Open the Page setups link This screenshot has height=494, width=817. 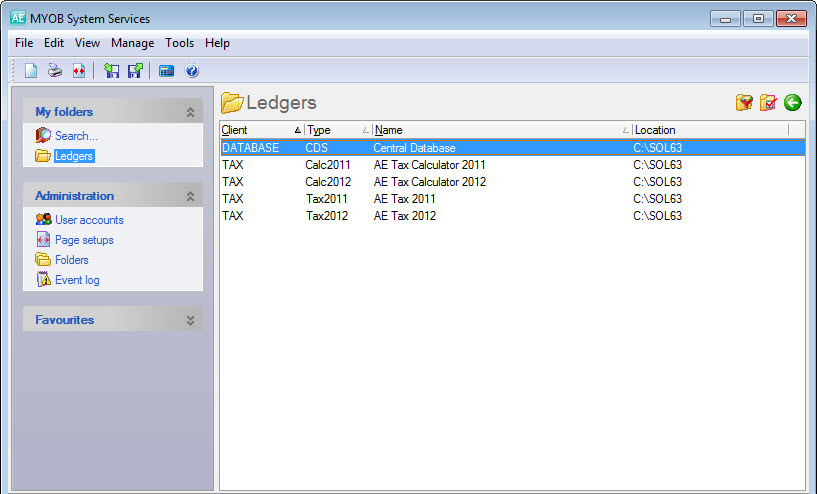coord(84,240)
